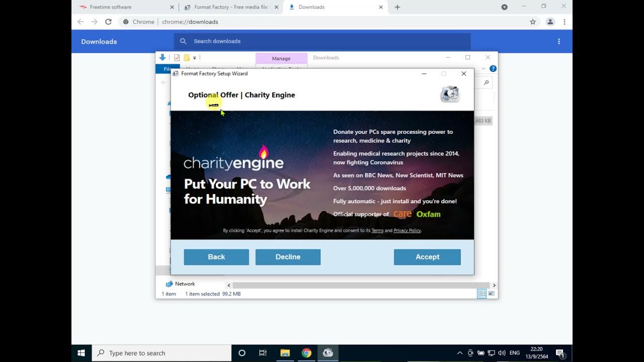The height and width of the screenshot is (362, 644).
Task: Open Format Factory installer taskbar icon
Action: point(328,353)
